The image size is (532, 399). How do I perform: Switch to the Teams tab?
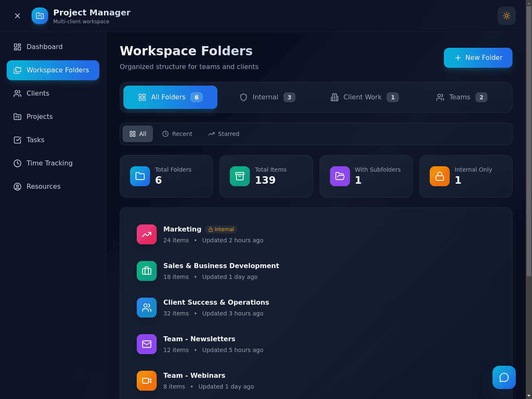461,97
